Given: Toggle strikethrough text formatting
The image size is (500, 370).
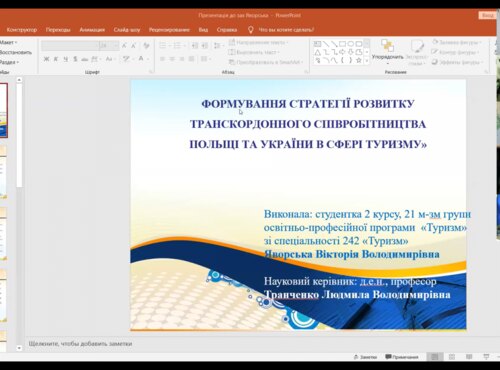Looking at the screenshot, I should (x=85, y=59).
